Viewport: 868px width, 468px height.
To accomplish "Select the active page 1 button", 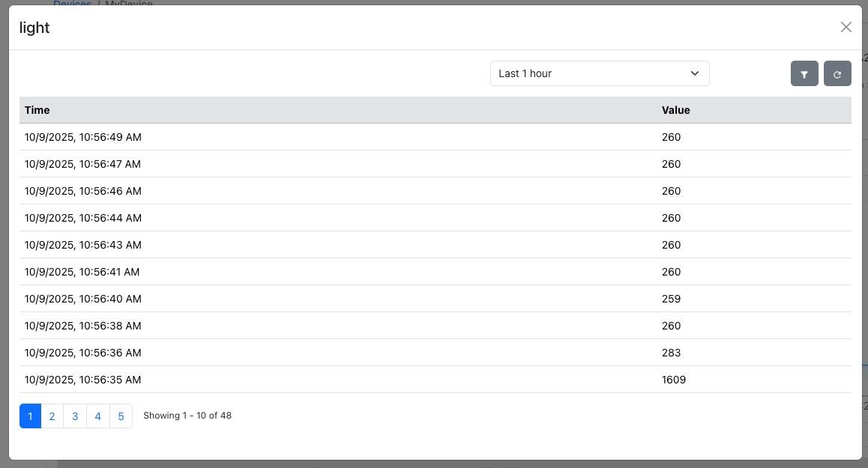I will [x=30, y=416].
